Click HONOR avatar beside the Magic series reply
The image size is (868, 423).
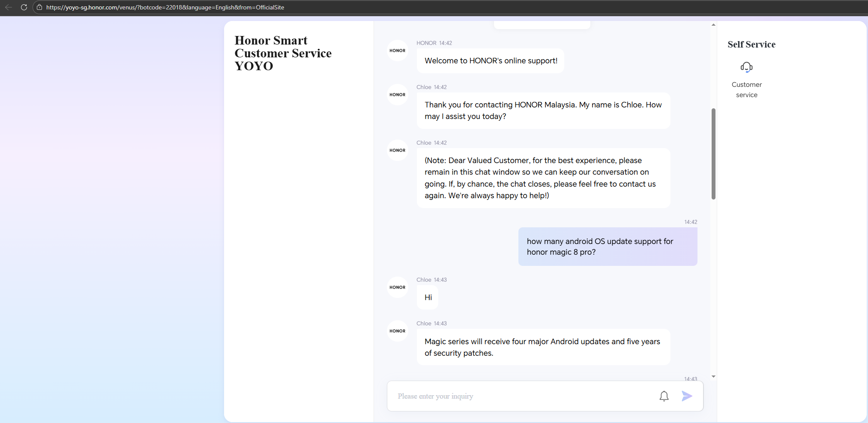(x=397, y=331)
